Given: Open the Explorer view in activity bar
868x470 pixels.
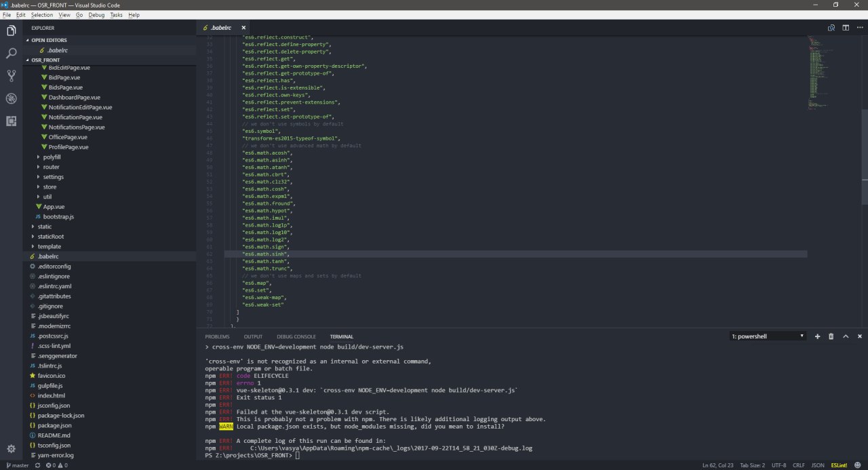Looking at the screenshot, I should (11, 31).
